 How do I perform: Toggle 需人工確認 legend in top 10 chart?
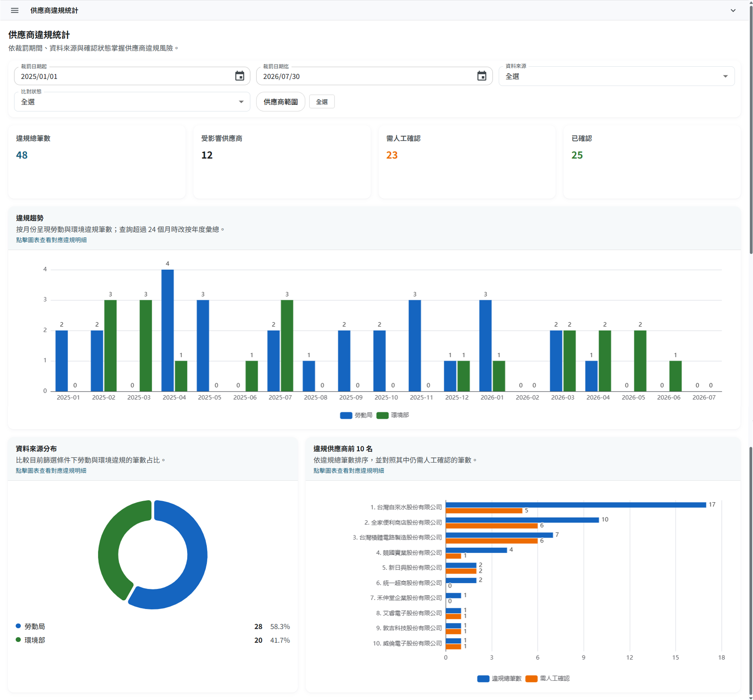[x=548, y=679]
